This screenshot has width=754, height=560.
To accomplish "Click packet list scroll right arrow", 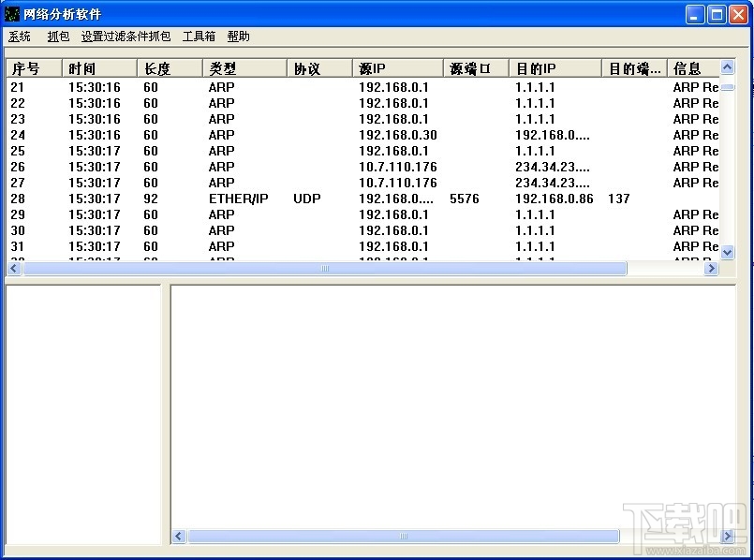I will tap(711, 268).
